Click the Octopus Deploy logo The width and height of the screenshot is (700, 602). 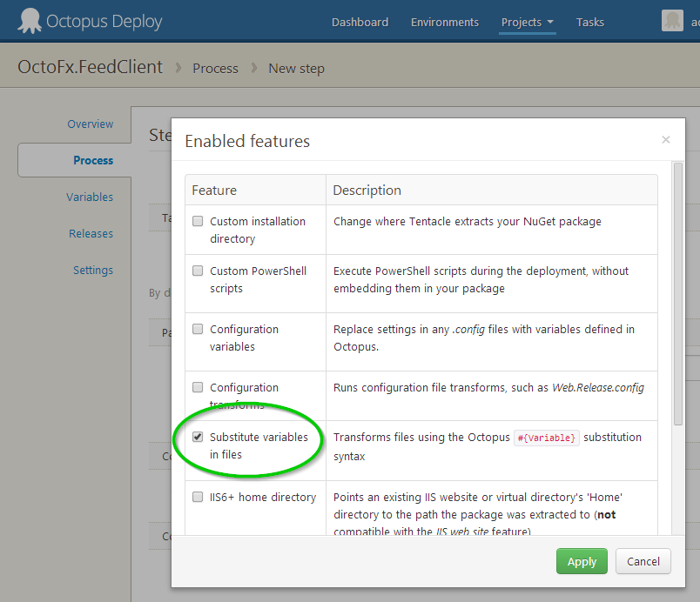(x=90, y=21)
